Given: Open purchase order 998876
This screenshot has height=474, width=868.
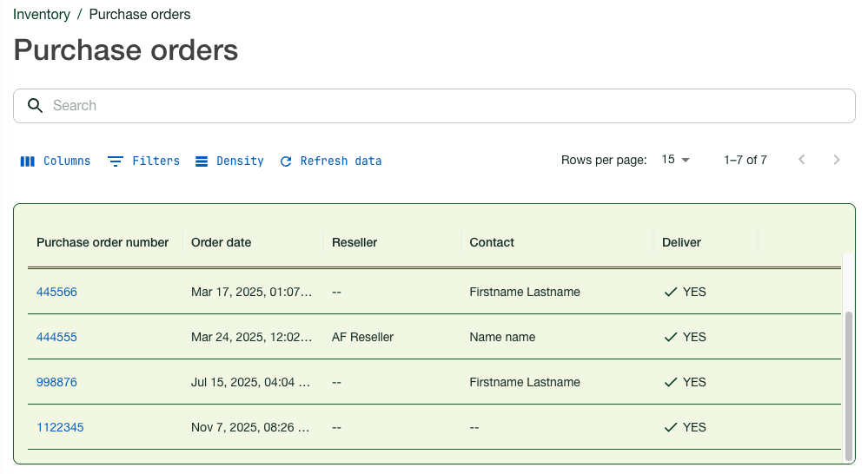Looking at the screenshot, I should pos(56,383).
